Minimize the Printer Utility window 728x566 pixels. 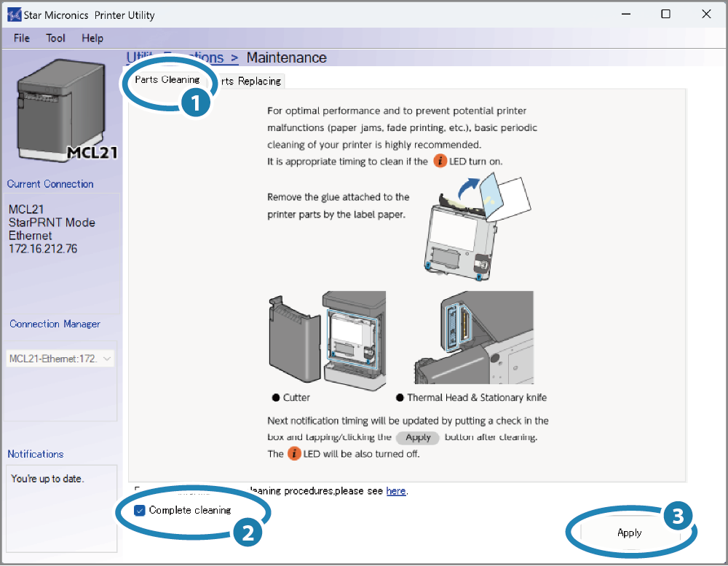626,15
